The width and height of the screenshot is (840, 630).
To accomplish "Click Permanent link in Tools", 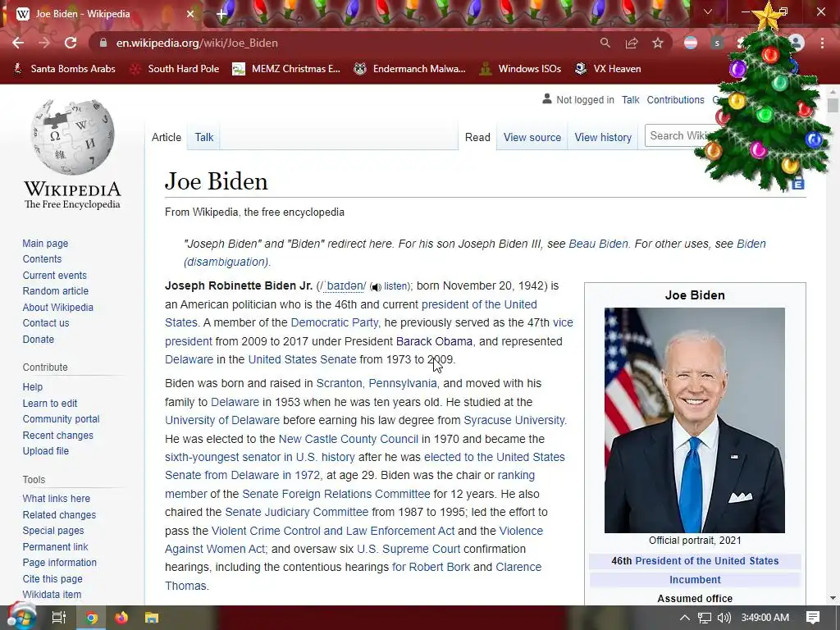I will [x=55, y=546].
